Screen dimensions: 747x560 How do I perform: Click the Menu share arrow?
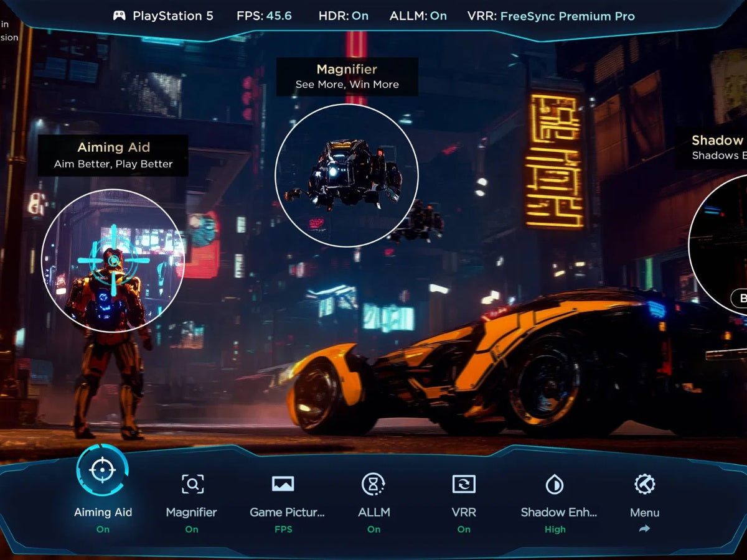tap(644, 529)
